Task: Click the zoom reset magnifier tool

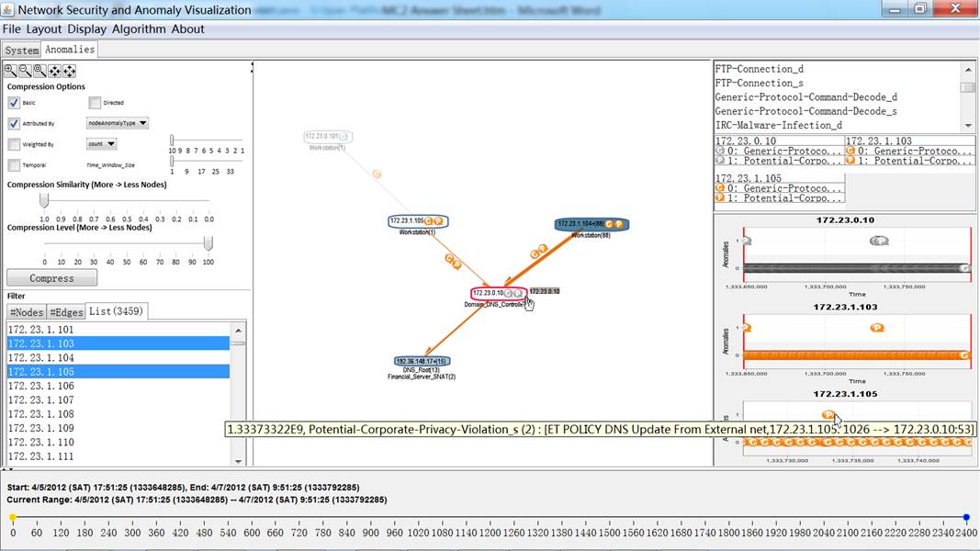Action: coord(39,71)
